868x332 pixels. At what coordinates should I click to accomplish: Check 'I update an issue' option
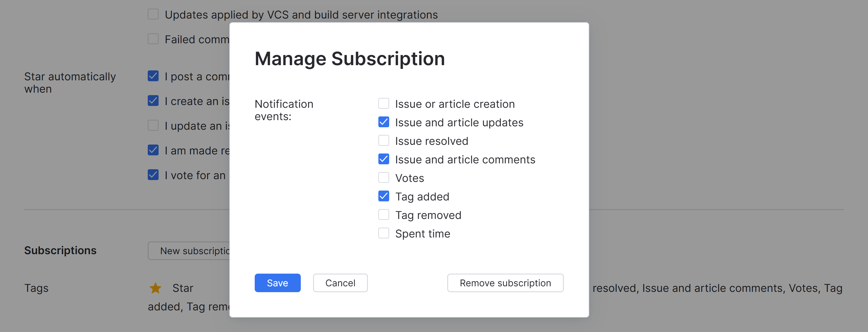tap(153, 125)
